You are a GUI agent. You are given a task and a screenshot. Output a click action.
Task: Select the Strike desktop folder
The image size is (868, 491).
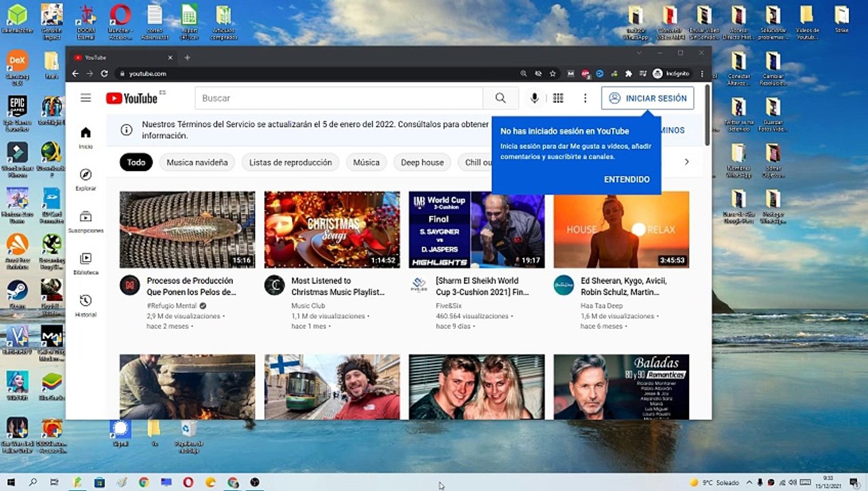point(841,20)
